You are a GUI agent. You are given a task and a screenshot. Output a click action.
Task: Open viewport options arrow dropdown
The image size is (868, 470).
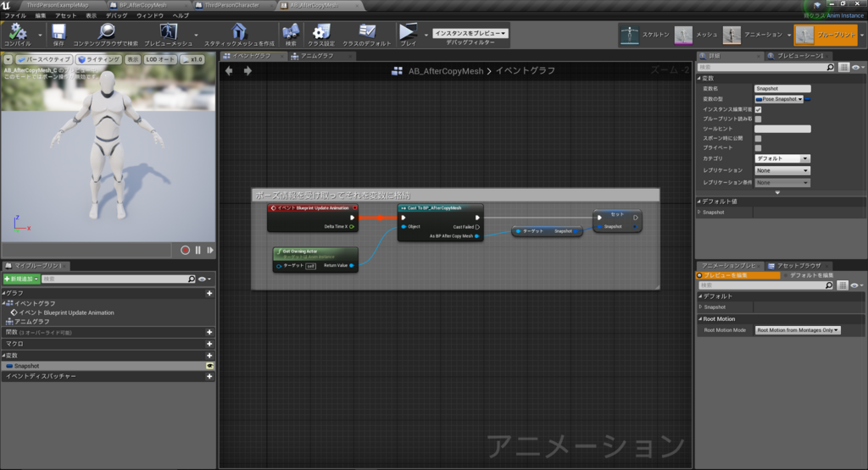point(8,59)
